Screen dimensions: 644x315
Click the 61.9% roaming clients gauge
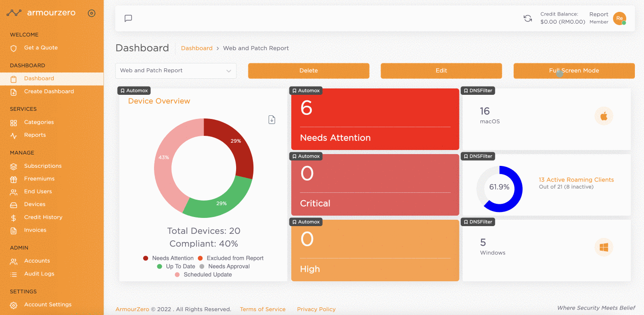coord(500,189)
